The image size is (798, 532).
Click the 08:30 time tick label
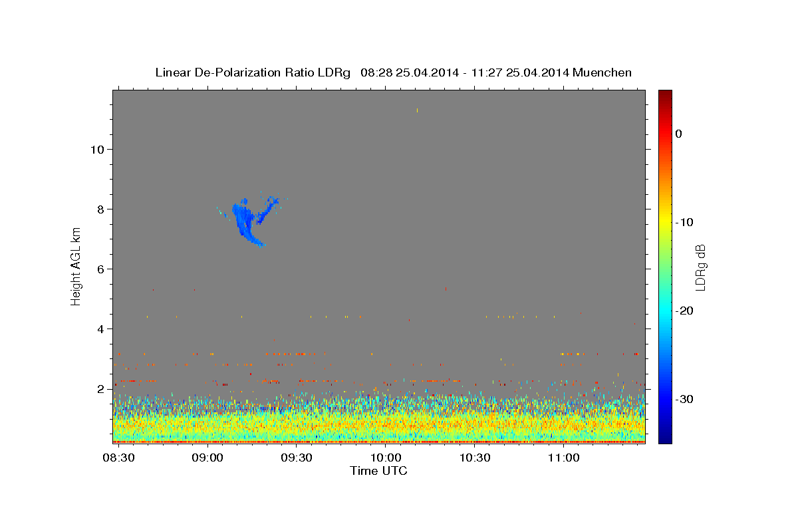(118, 458)
